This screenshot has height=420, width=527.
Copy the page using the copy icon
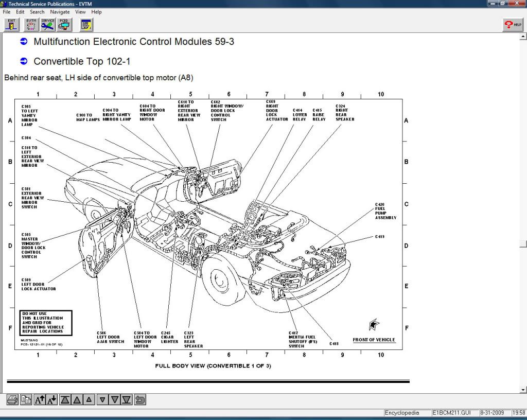pyautogui.click(x=27, y=399)
